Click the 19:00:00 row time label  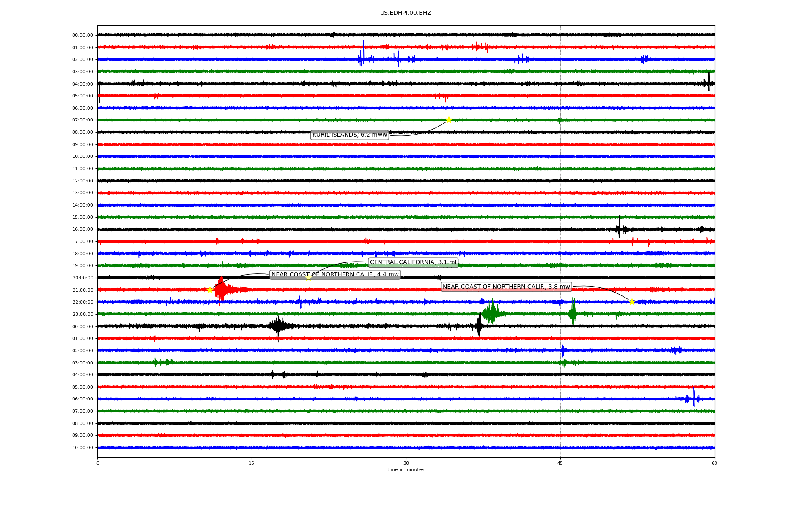82,266
